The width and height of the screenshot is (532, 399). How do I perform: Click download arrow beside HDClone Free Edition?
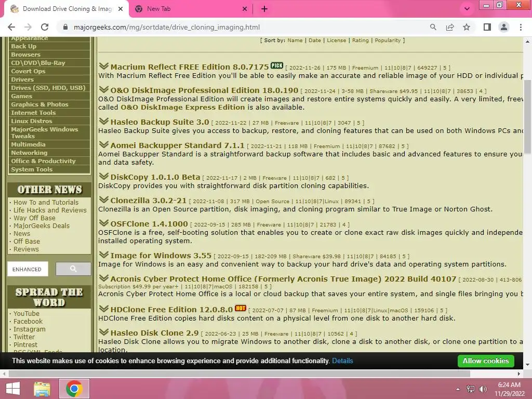pos(104,309)
